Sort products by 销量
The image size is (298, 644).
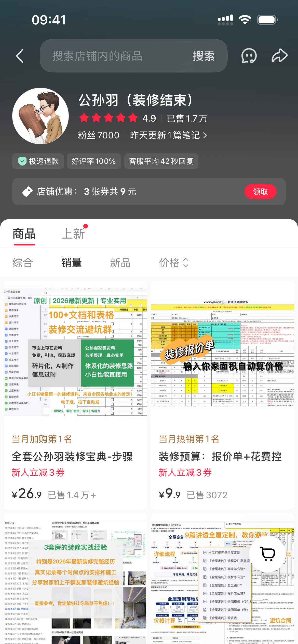pos(72,263)
